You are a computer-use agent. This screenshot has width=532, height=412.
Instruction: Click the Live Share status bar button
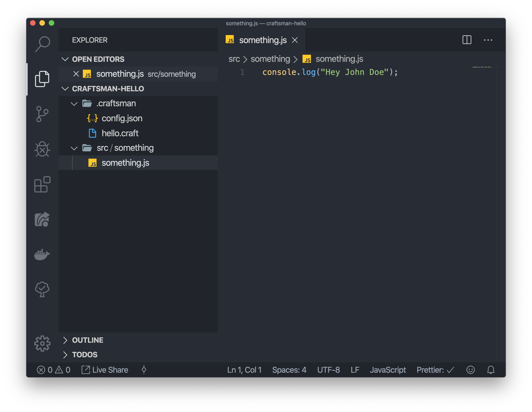(105, 370)
